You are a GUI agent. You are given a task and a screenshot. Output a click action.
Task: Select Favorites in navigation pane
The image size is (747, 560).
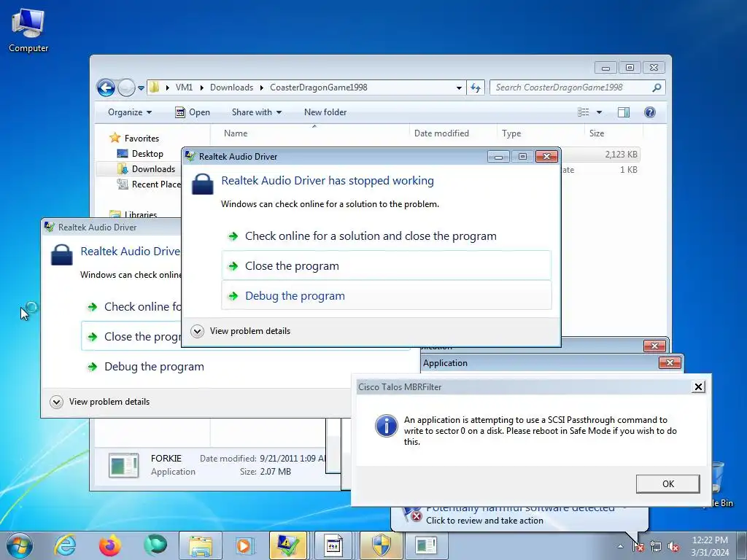[142, 138]
